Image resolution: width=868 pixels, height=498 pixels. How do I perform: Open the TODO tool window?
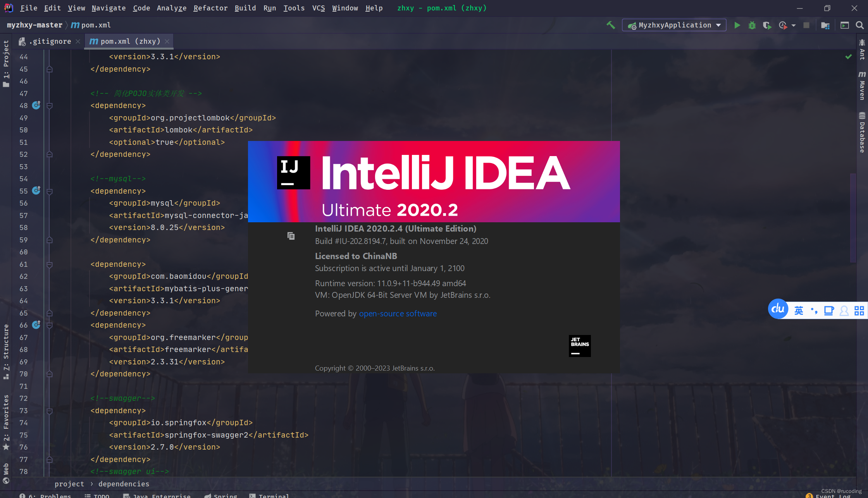(x=97, y=495)
